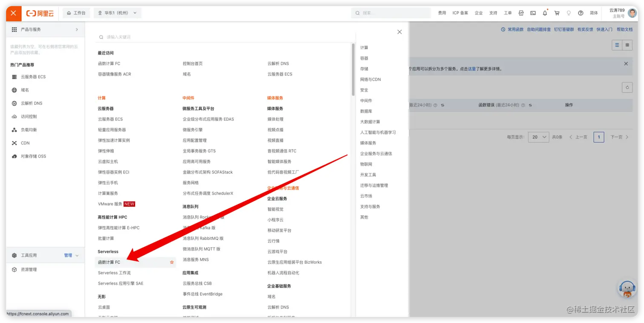Open 控制台首页 link
Image resolution: width=644 pixels, height=323 pixels.
[x=193, y=63]
